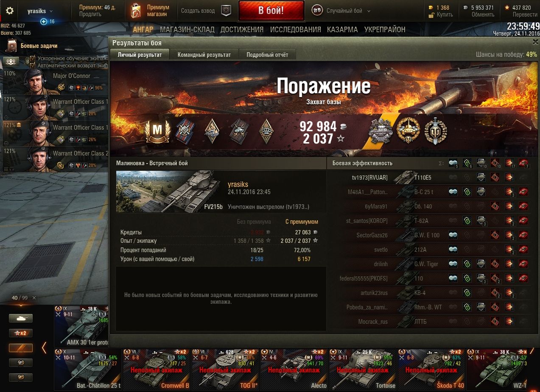The width and height of the screenshot is (540, 392).
Task: Toggle accelerated crew training checkbox
Action: point(33,58)
